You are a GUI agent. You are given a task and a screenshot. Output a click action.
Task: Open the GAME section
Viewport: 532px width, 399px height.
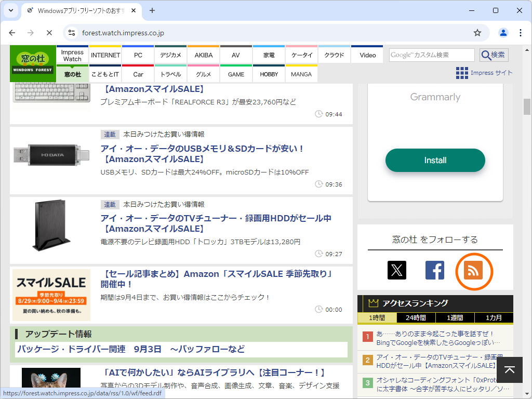coord(236,74)
